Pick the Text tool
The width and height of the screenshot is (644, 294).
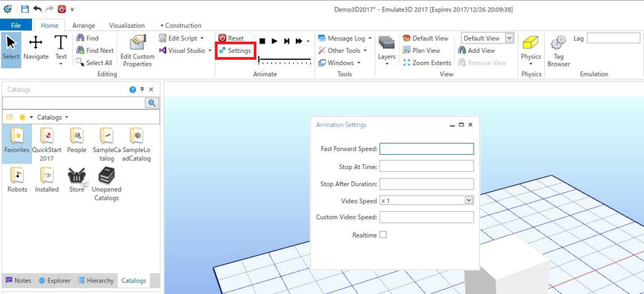click(x=61, y=47)
